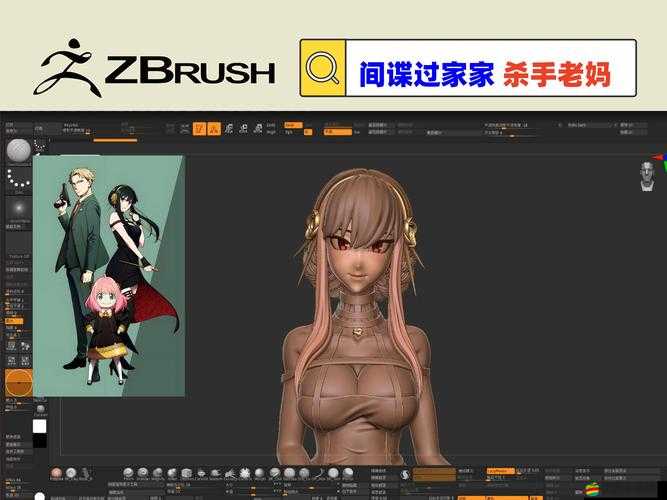This screenshot has height=500, width=667.
Task: Activate the Move transform icon
Action: tap(229, 129)
